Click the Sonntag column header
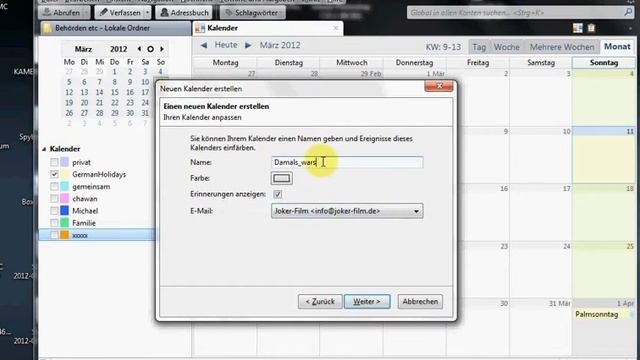Screen dimensions: 640x360 604,62
